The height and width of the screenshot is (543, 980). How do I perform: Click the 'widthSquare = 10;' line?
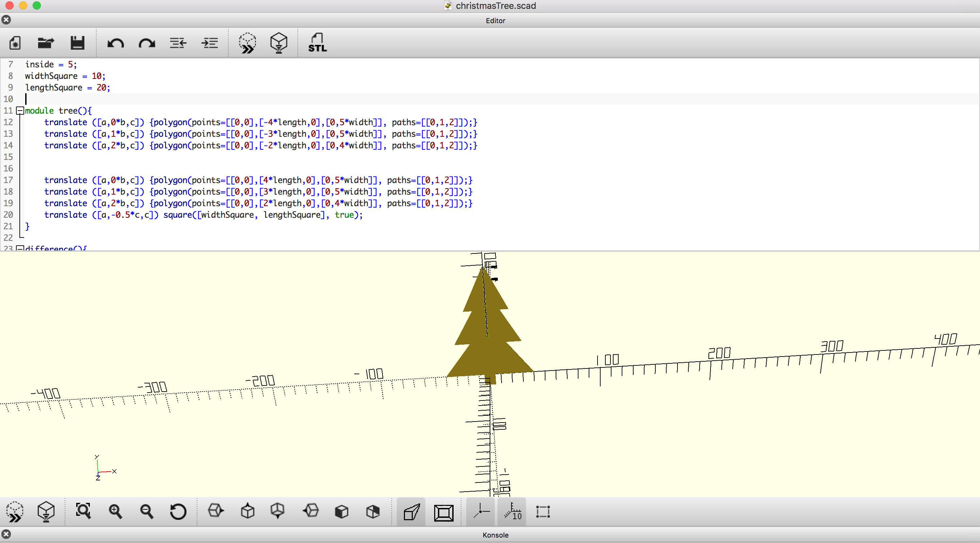pos(65,76)
